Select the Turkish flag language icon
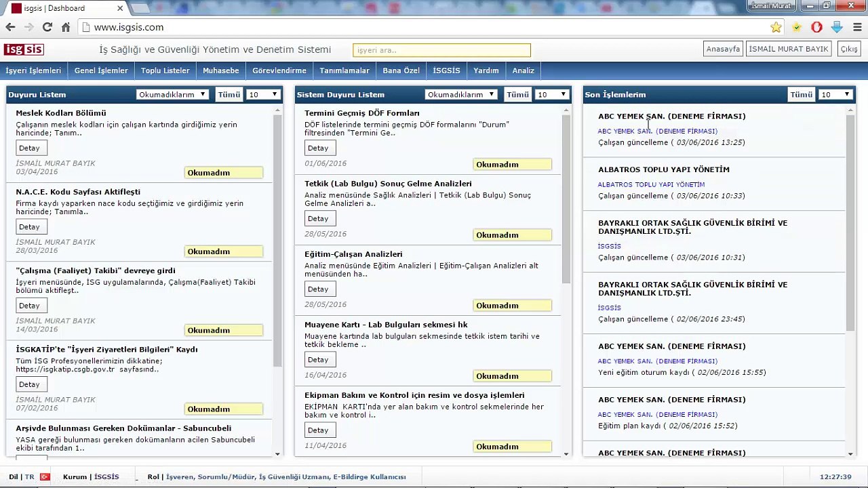The height and width of the screenshot is (488, 868). pyautogui.click(x=45, y=476)
